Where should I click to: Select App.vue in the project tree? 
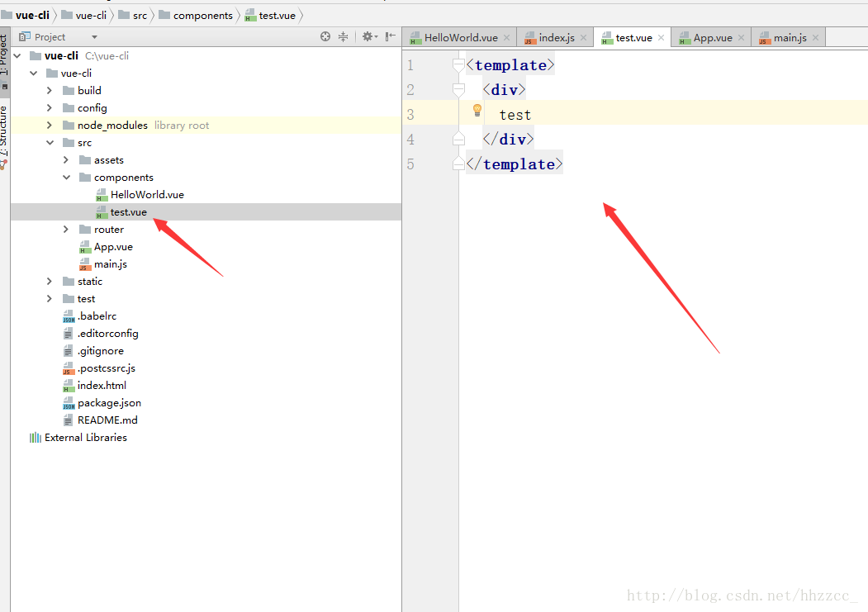(x=113, y=247)
